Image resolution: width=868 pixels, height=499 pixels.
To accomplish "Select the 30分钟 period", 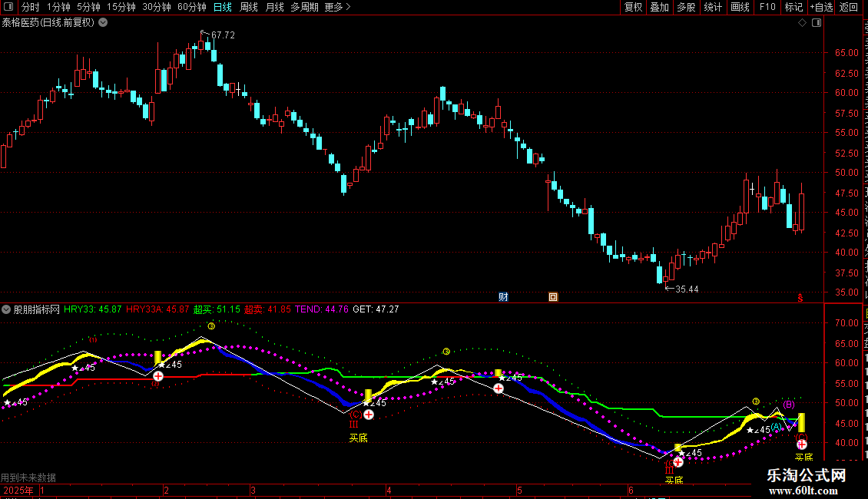I will (157, 7).
